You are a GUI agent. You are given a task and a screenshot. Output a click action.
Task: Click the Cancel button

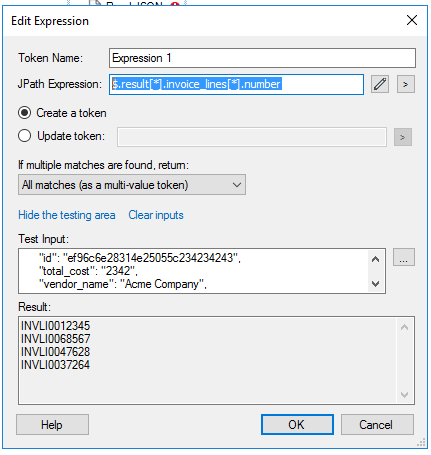coord(377,425)
